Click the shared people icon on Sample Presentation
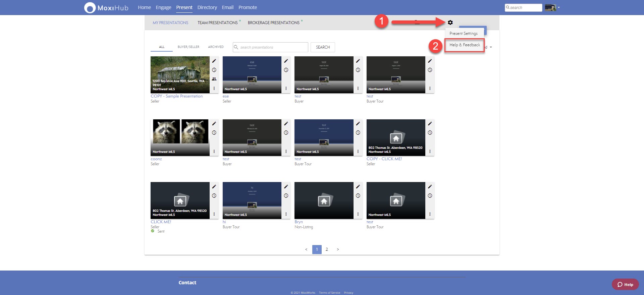Viewport: 644px width, 295px height. (214, 79)
